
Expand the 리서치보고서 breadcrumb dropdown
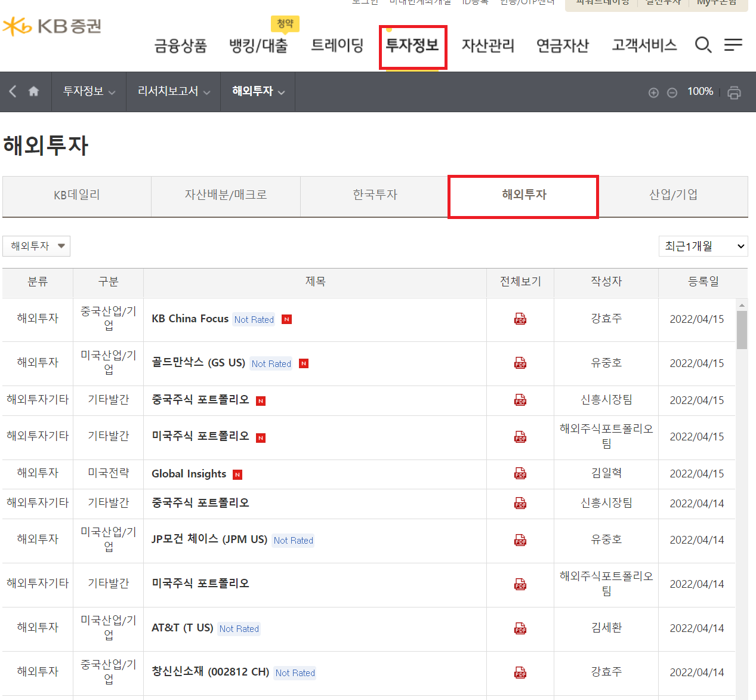tap(174, 91)
